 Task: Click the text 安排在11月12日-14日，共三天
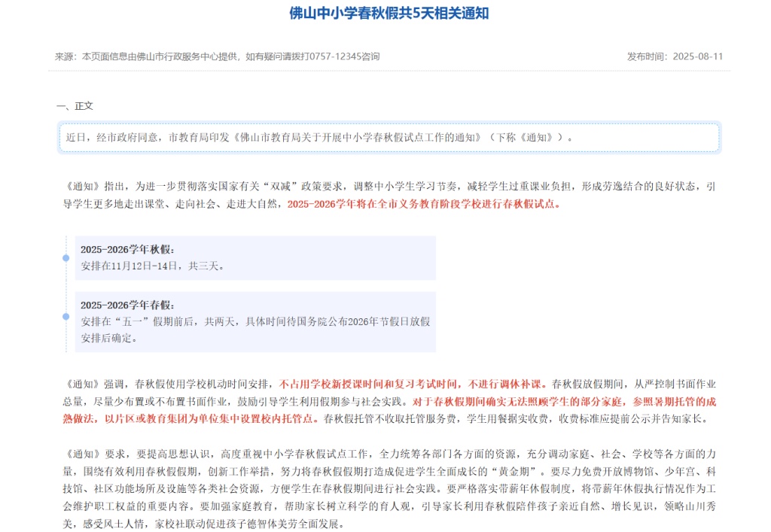(x=152, y=266)
